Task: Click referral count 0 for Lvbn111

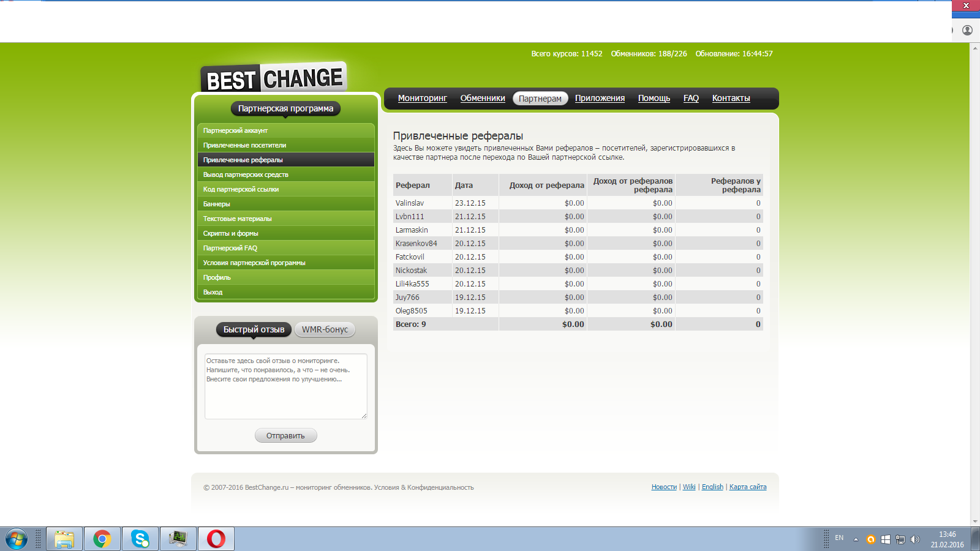Action: (758, 216)
